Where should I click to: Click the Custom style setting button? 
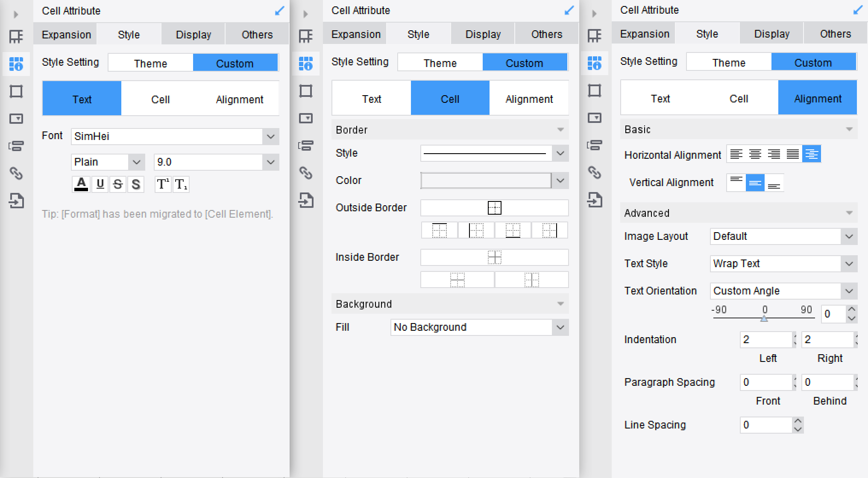[x=235, y=62]
